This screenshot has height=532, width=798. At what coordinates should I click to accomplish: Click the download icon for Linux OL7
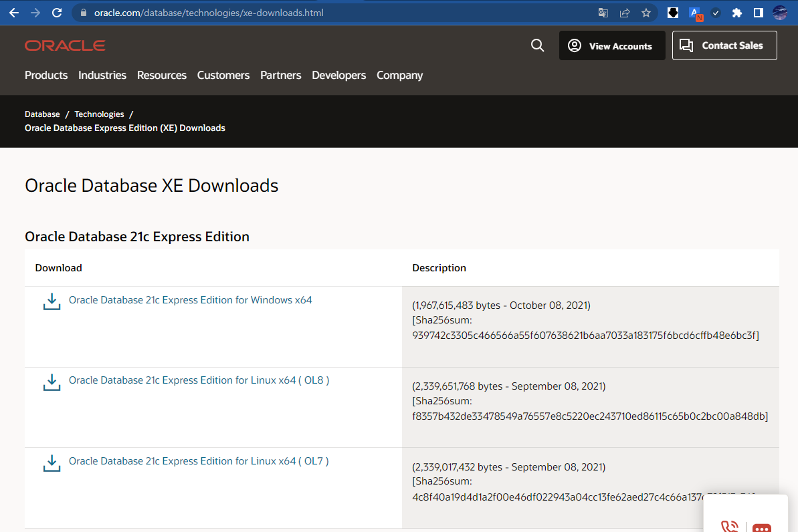point(52,463)
